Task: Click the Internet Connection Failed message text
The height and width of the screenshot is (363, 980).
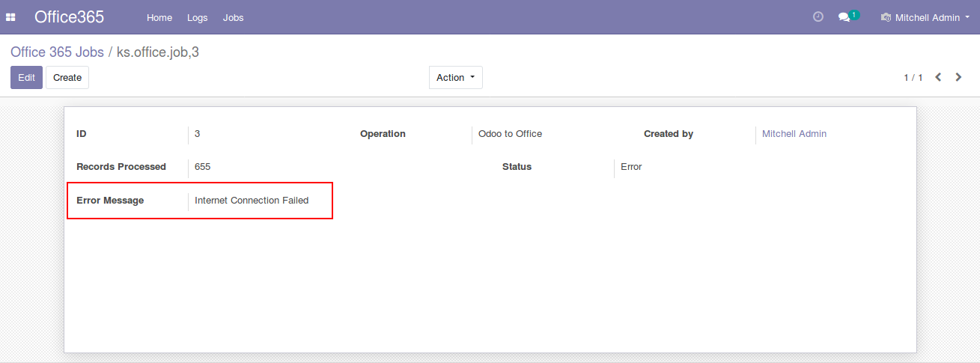Action: click(x=252, y=201)
